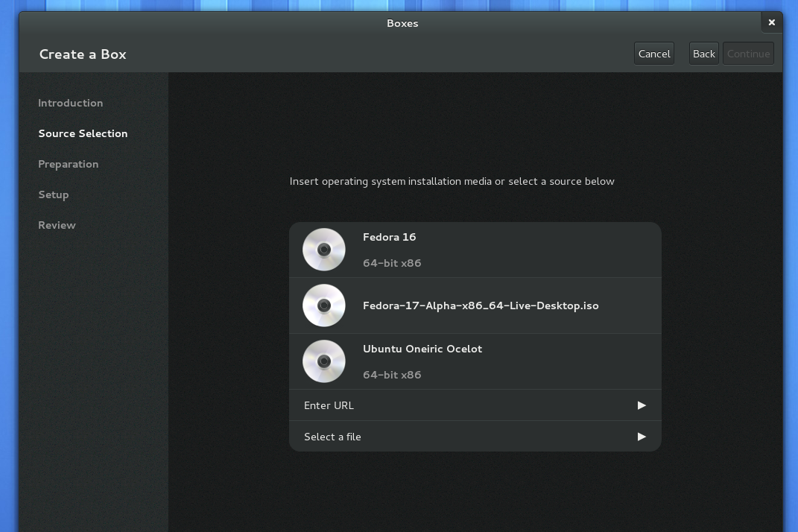Expand the Select a file arrow
The width and height of the screenshot is (798, 532).
pyautogui.click(x=642, y=437)
